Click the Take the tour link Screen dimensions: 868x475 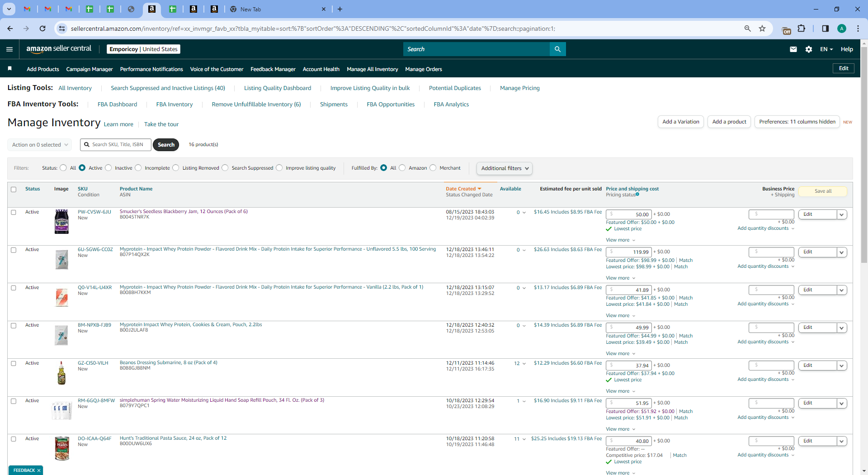pyautogui.click(x=161, y=124)
